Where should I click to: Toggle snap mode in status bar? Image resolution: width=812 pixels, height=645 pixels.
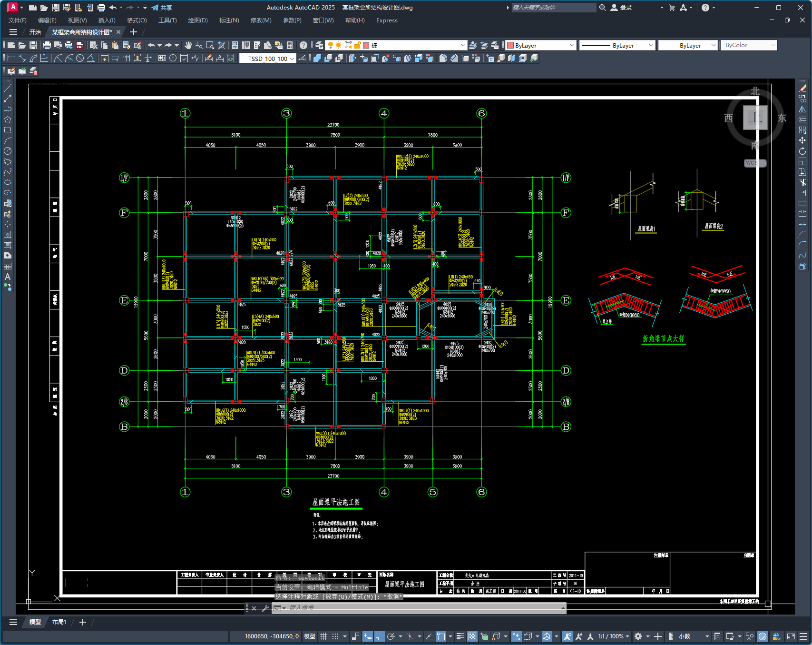tap(335, 636)
